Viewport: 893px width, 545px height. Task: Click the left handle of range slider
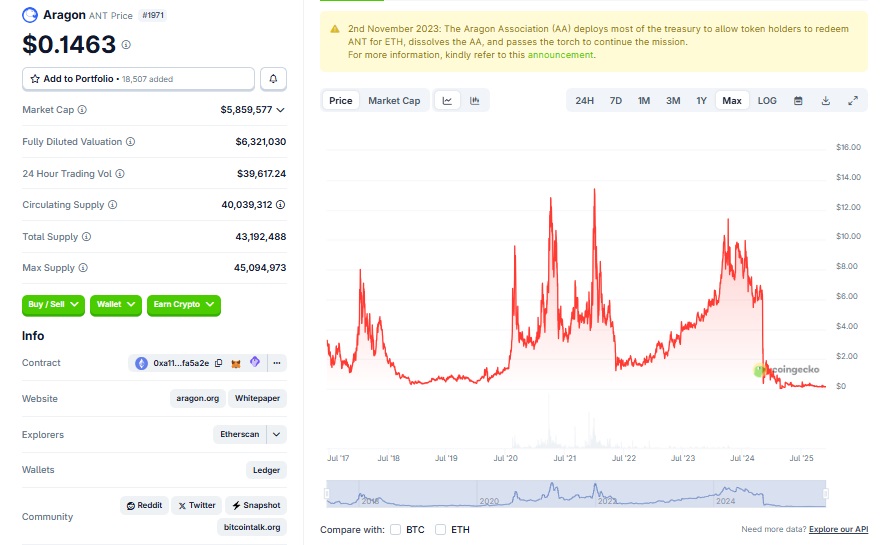coord(327,493)
